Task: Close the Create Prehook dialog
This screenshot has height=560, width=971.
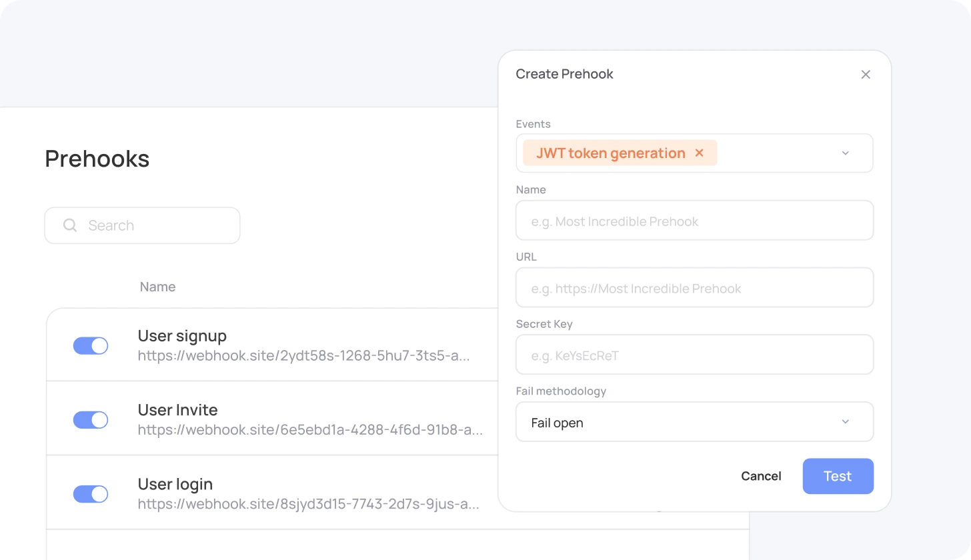Action: [x=866, y=75]
